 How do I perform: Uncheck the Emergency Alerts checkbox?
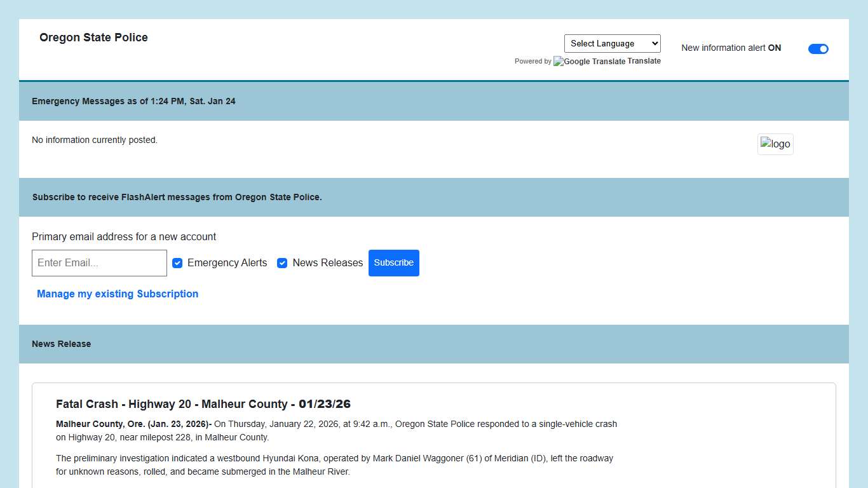pos(177,263)
